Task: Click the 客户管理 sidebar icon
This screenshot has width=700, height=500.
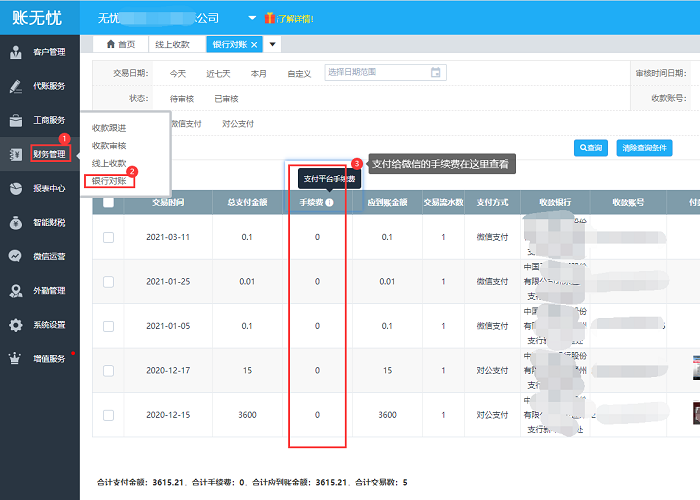Action: click(x=16, y=52)
